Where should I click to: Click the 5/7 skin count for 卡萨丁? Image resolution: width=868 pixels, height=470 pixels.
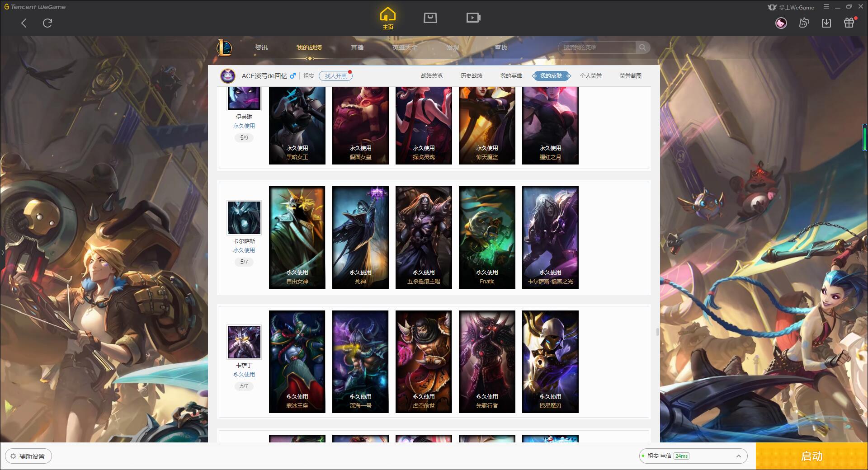tap(244, 386)
